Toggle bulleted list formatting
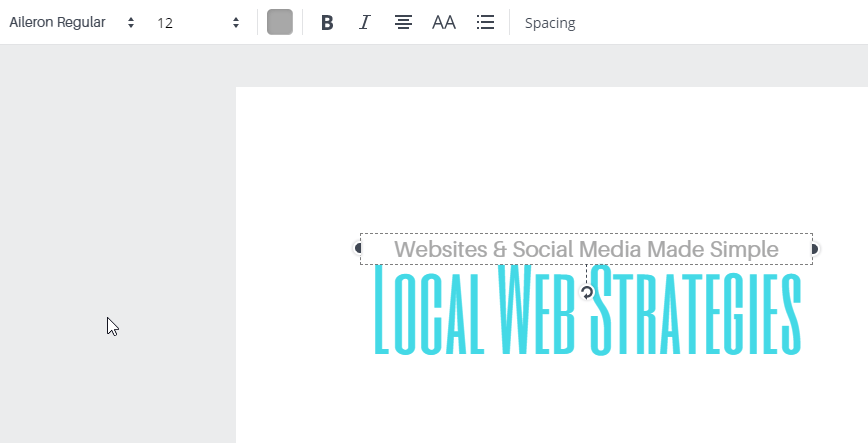Image resolution: width=868 pixels, height=443 pixels. (485, 23)
